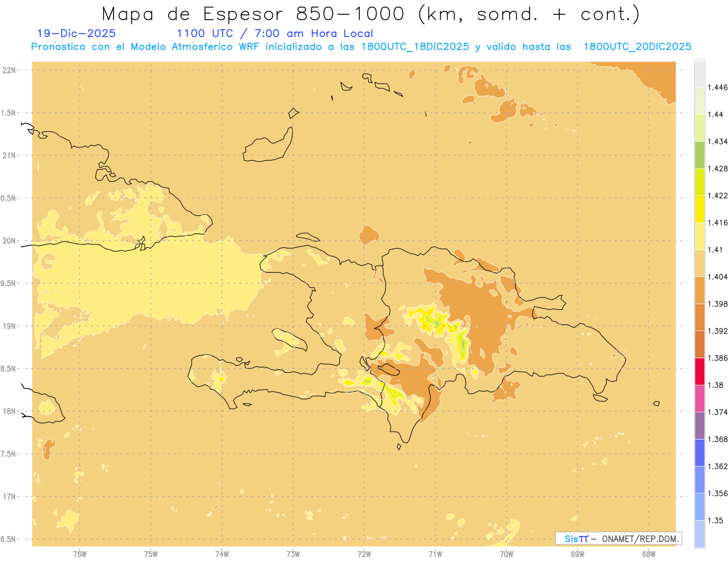
Task: Click the colorbar value "1.368"
Action: pyautogui.click(x=718, y=439)
